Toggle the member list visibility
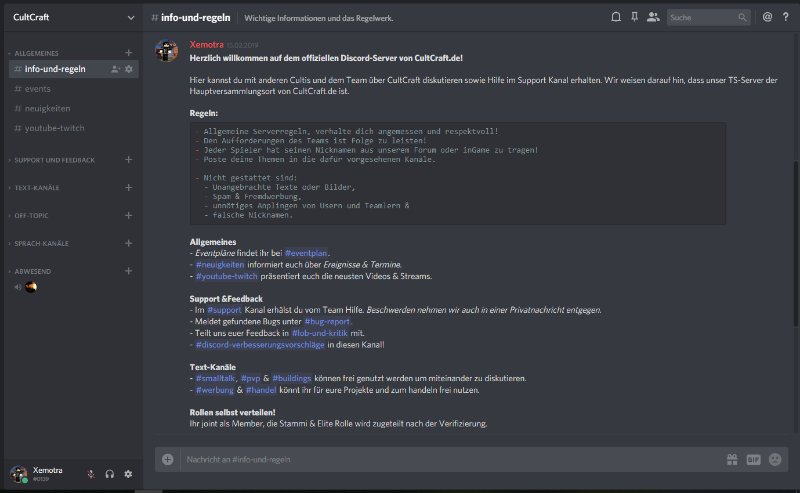800x493 pixels. (x=653, y=17)
